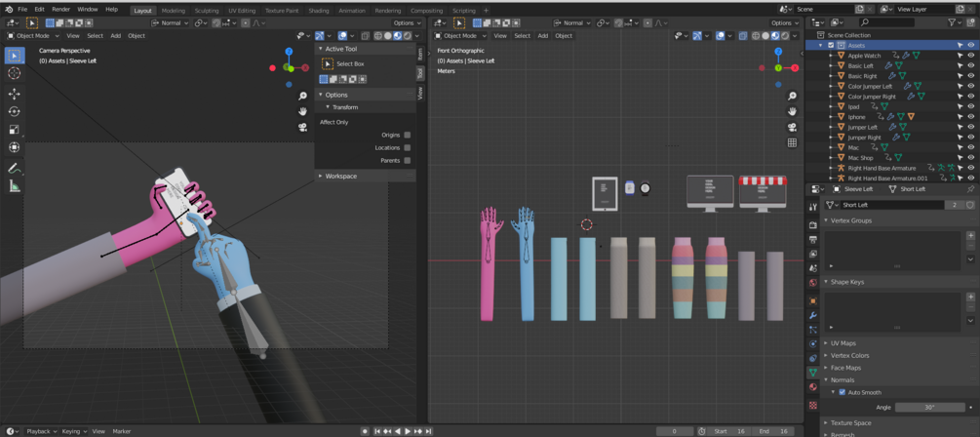Image resolution: width=980 pixels, height=437 pixels.
Task: Open the Normal transform orientation dropdown, left header
Action: tap(171, 23)
